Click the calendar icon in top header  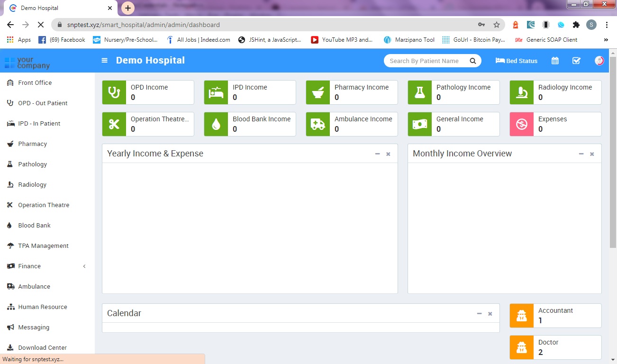tap(555, 61)
